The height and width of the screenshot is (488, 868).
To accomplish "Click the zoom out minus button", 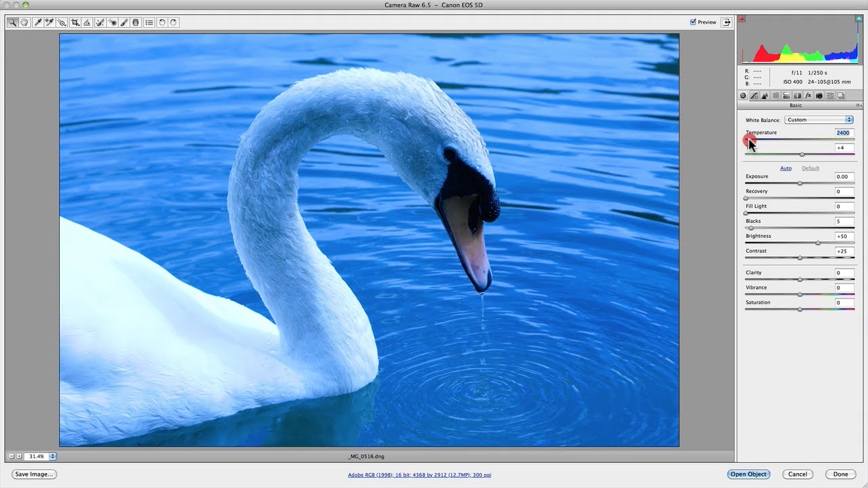I will (x=12, y=457).
